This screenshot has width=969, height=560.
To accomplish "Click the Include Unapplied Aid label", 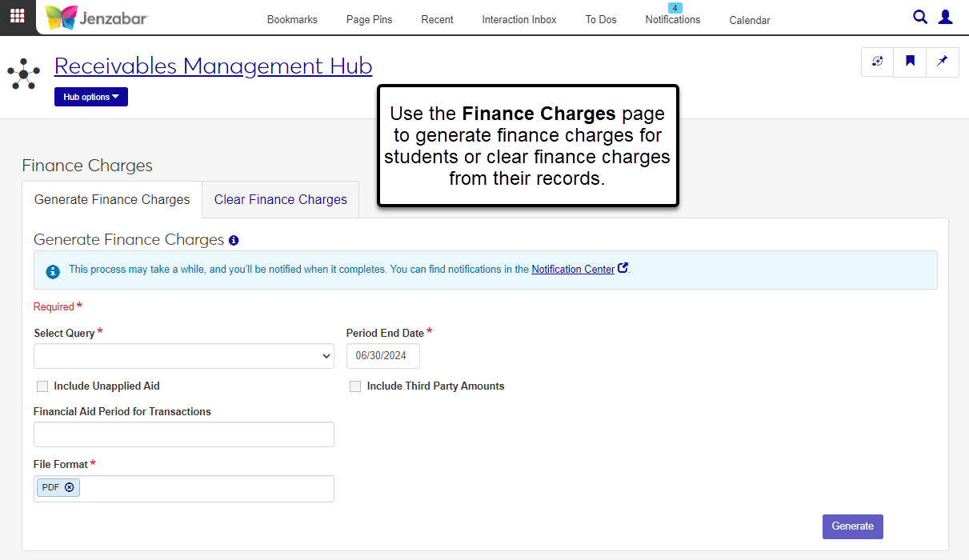I will click(106, 386).
